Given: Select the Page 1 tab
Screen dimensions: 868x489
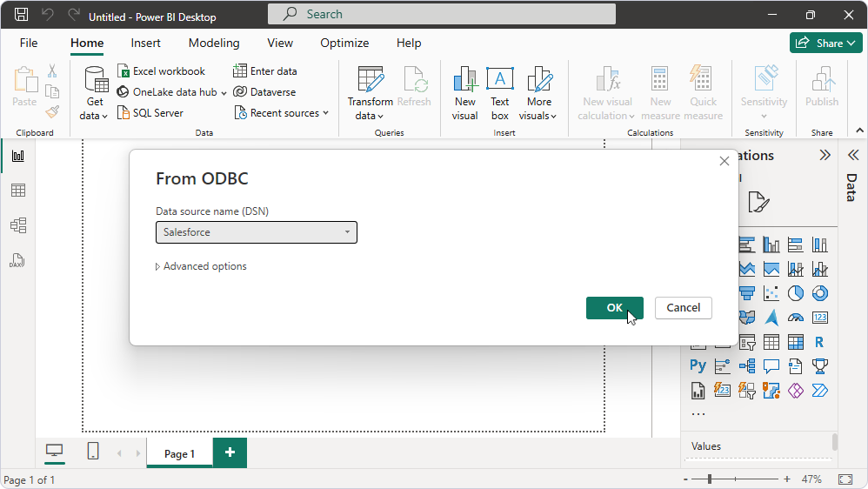Looking at the screenshot, I should [179, 454].
